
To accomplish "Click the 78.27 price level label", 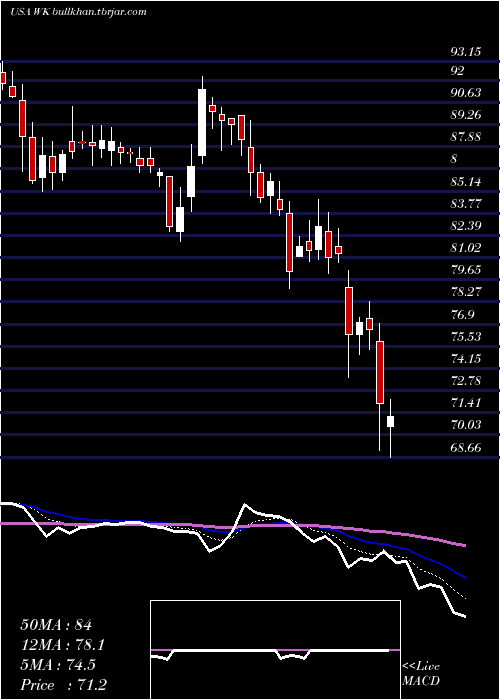I will 466,292.
